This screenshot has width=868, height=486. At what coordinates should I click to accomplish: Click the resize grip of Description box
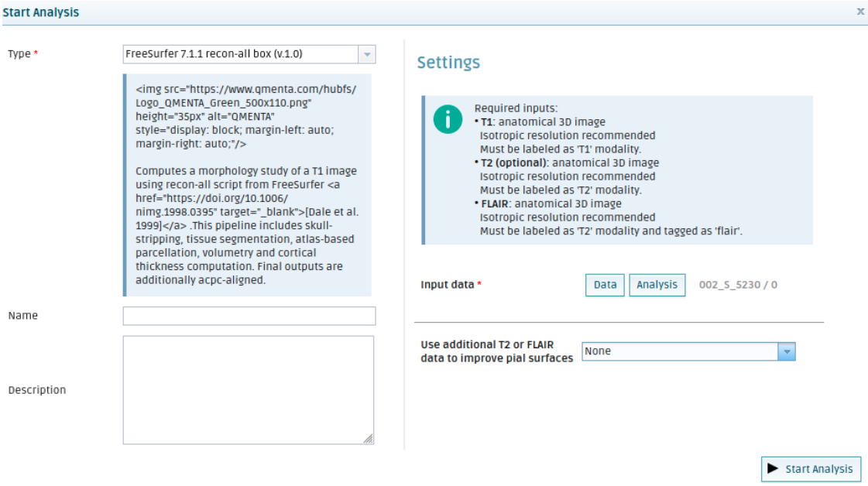(x=369, y=438)
